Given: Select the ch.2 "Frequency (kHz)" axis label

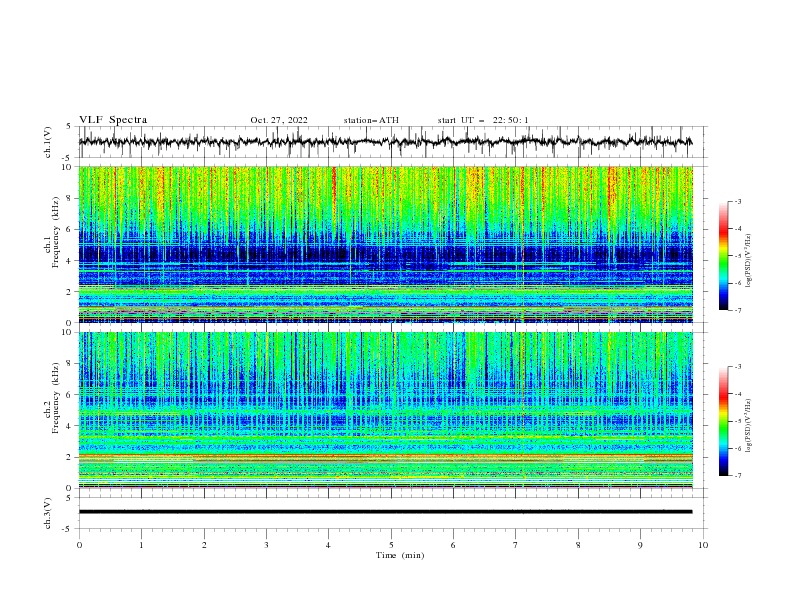Looking at the screenshot, I should (56, 397).
